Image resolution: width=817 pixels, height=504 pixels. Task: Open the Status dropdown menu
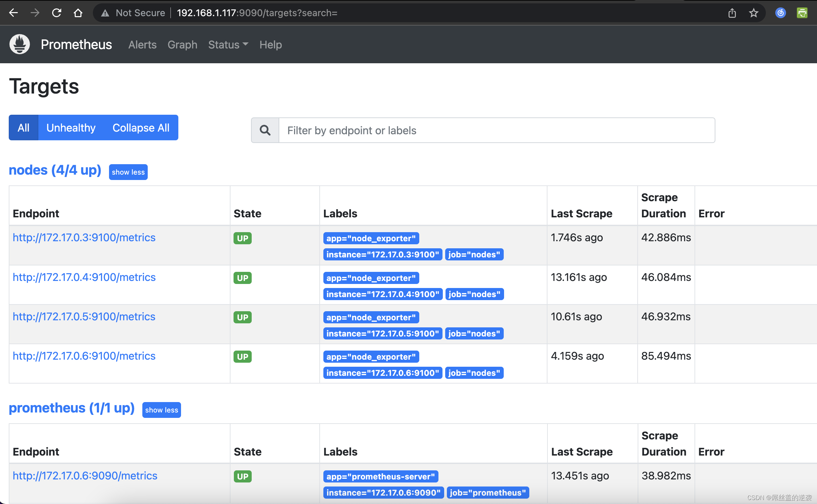(x=228, y=44)
